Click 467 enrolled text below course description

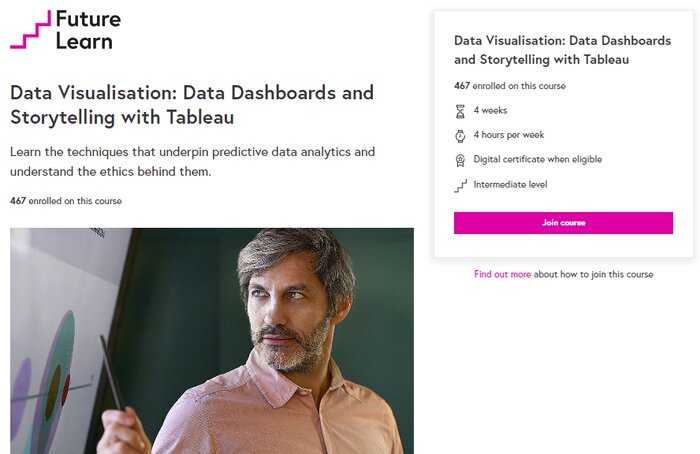pos(66,201)
